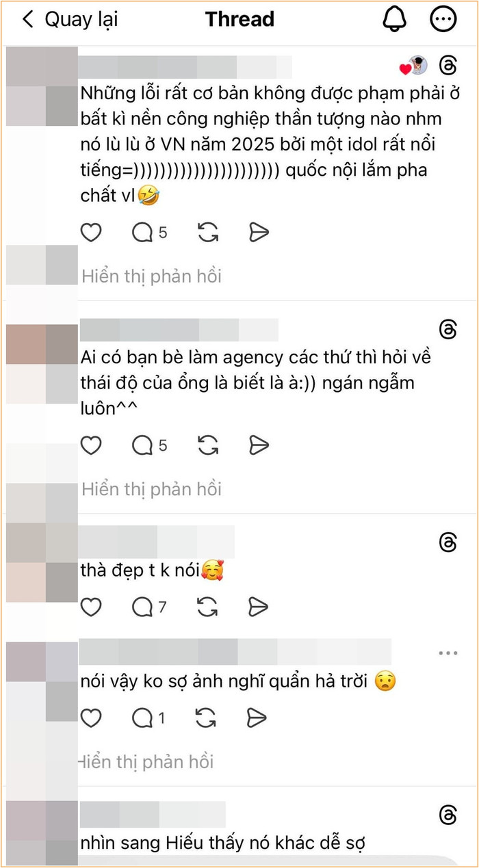Image resolution: width=479 pixels, height=868 pixels.
Task: Like the comment mentioning "agency các thứ"
Action: pyautogui.click(x=91, y=446)
